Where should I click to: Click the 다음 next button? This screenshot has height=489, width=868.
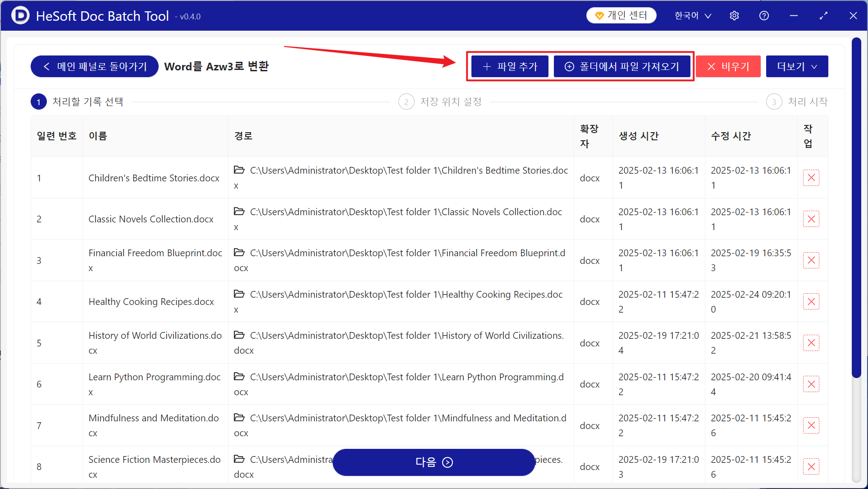pos(434,462)
